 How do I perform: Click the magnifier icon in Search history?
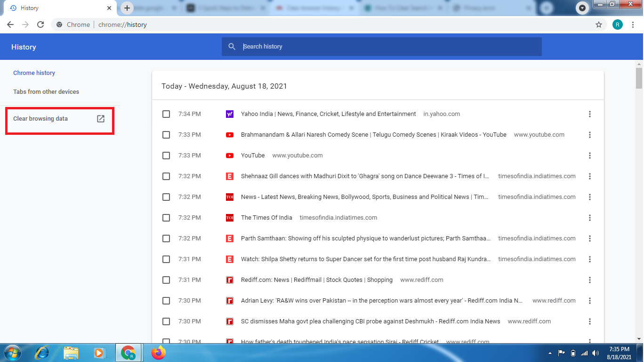(232, 47)
